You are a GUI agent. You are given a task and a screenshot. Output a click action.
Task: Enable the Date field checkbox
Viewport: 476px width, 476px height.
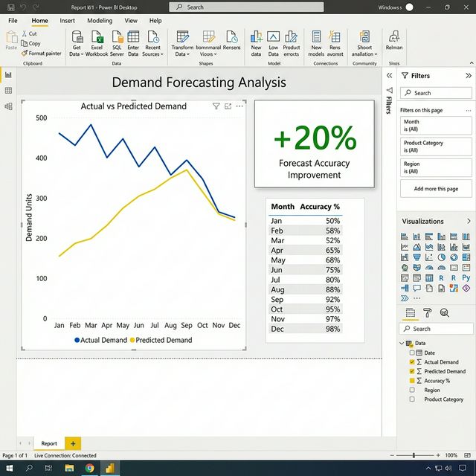412,353
